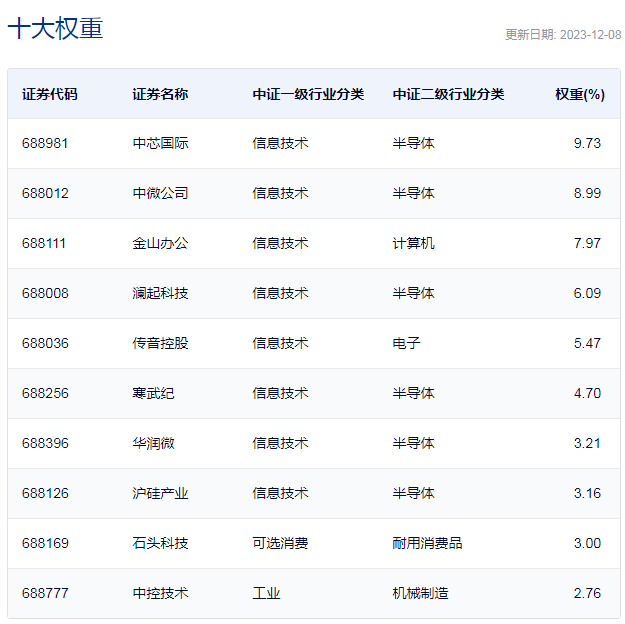Click the 权重(%) column header
This screenshot has width=625, height=624.
tap(580, 94)
